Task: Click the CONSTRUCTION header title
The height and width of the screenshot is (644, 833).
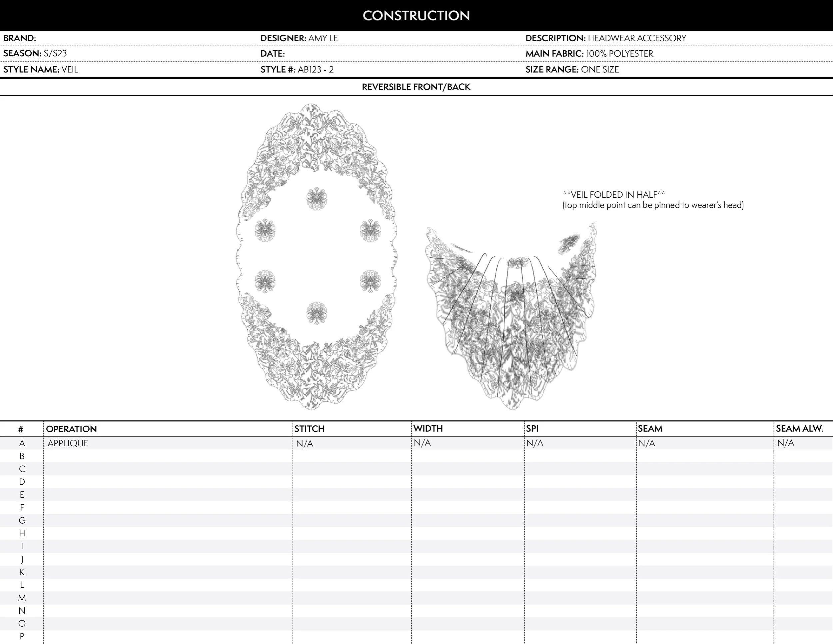Action: pos(416,15)
